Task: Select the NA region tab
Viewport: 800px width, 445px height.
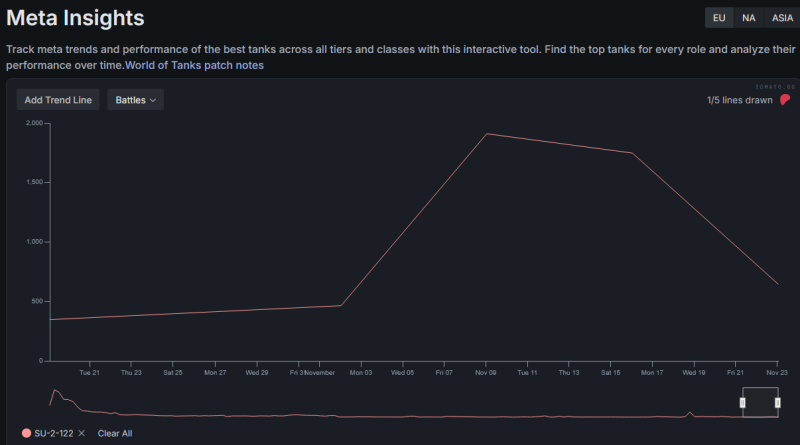Action: pyautogui.click(x=748, y=18)
